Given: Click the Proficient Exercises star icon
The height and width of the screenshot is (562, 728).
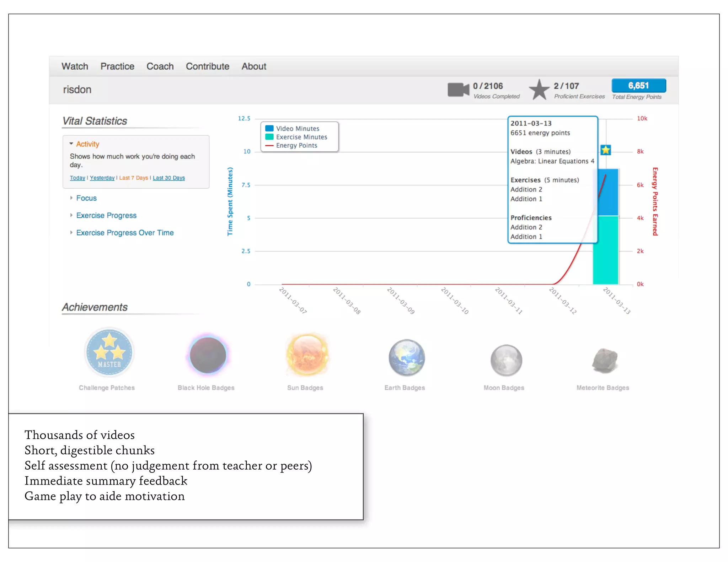Looking at the screenshot, I should tap(539, 90).
